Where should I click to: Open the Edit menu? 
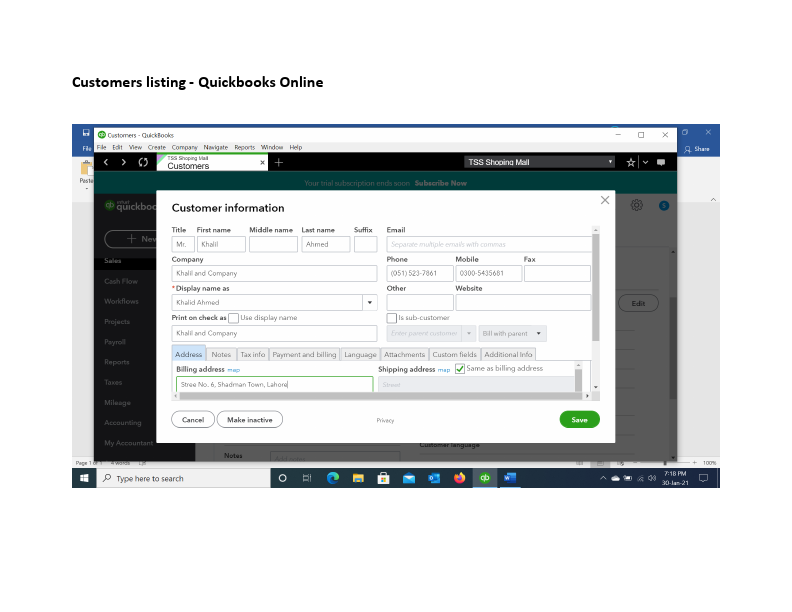point(117,147)
